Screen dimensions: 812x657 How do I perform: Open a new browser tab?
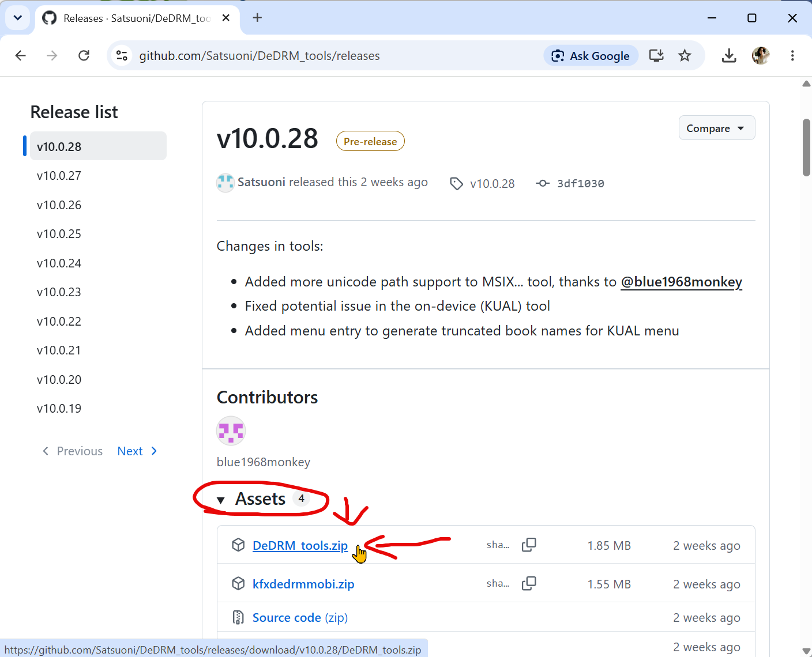(257, 18)
